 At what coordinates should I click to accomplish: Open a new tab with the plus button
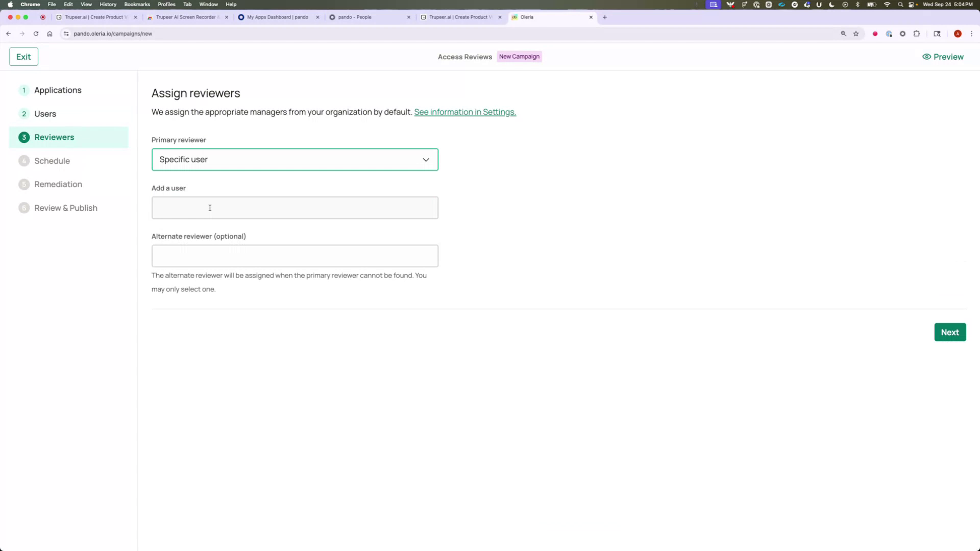(x=604, y=17)
